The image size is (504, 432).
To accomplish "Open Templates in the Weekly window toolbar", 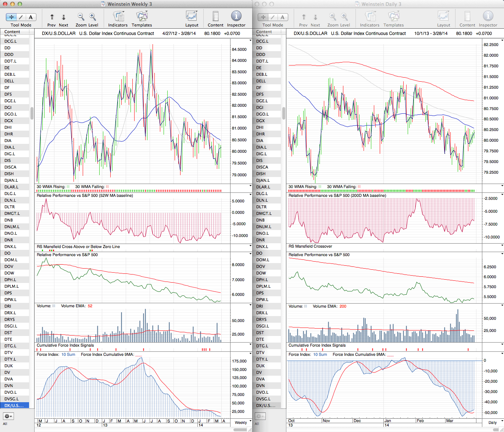I will 142,17.
